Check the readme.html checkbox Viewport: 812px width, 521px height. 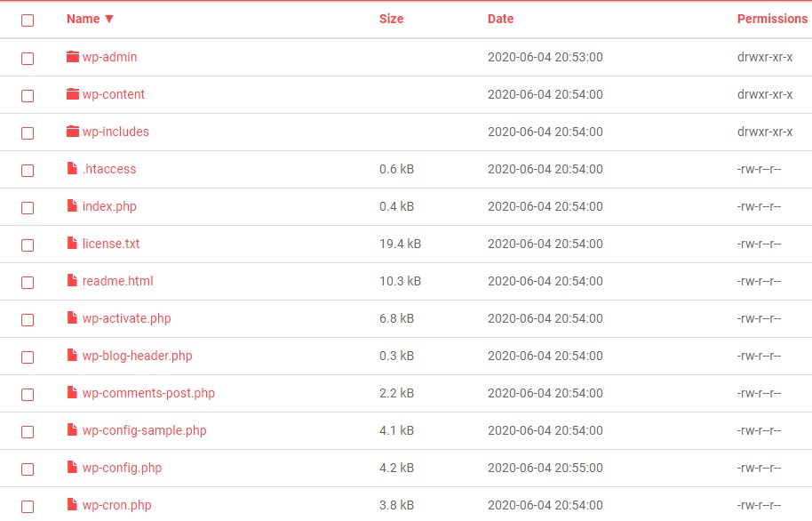pyautogui.click(x=28, y=283)
